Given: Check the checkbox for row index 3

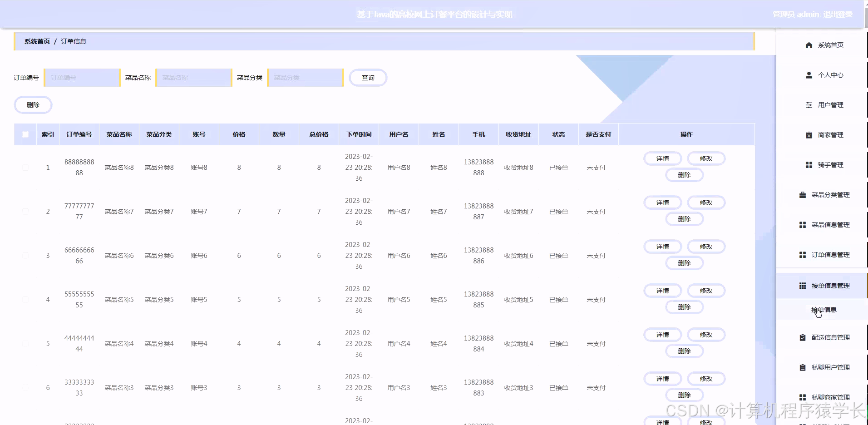Looking at the screenshot, I should click(25, 256).
